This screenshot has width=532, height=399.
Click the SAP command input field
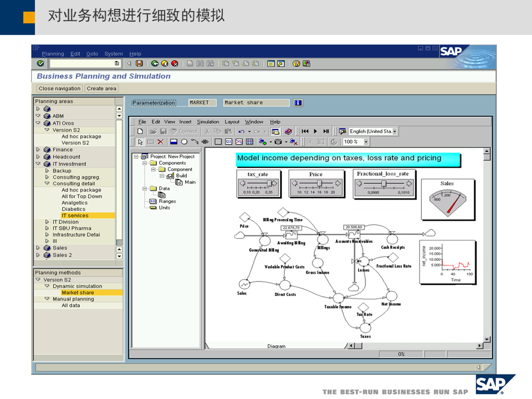pyautogui.click(x=84, y=63)
